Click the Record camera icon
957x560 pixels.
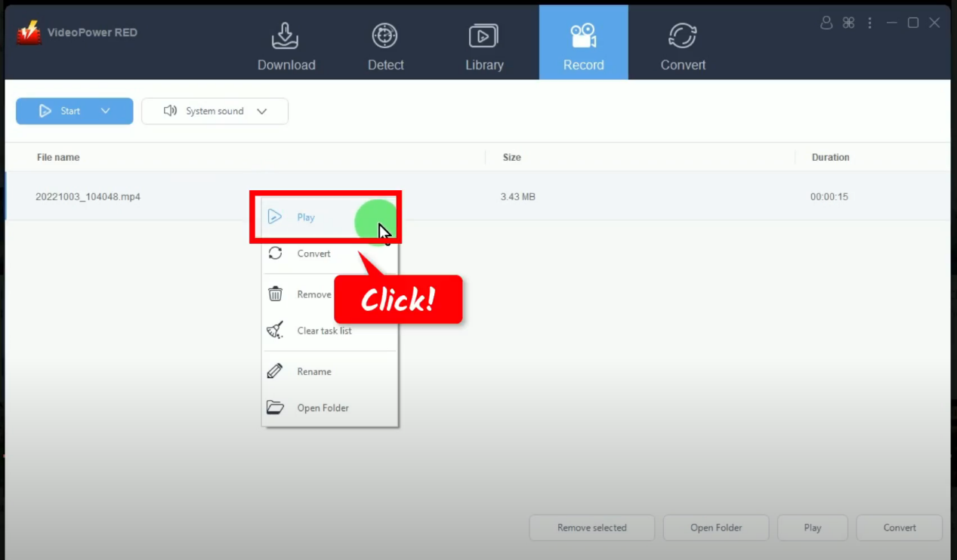pyautogui.click(x=582, y=35)
